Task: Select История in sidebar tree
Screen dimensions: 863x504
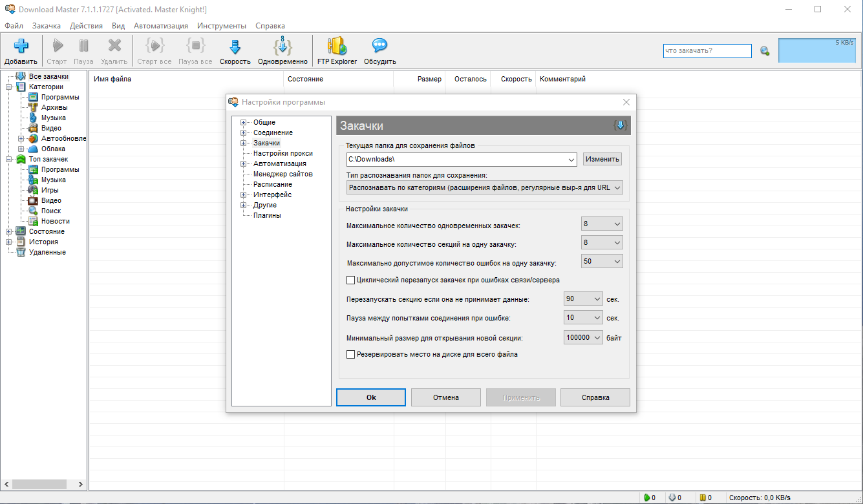Action: (43, 242)
